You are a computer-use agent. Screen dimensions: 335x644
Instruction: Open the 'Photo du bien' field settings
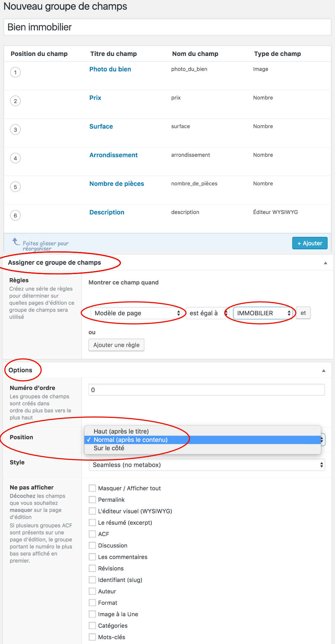point(110,69)
